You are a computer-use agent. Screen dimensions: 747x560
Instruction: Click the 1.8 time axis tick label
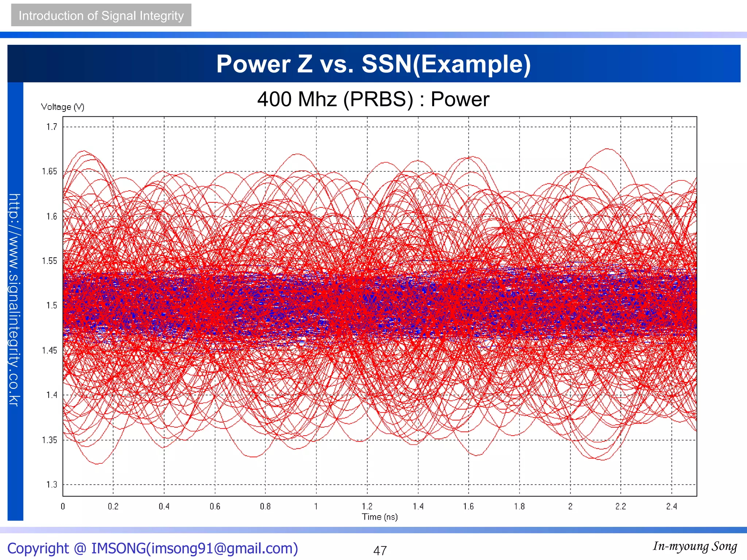(519, 506)
